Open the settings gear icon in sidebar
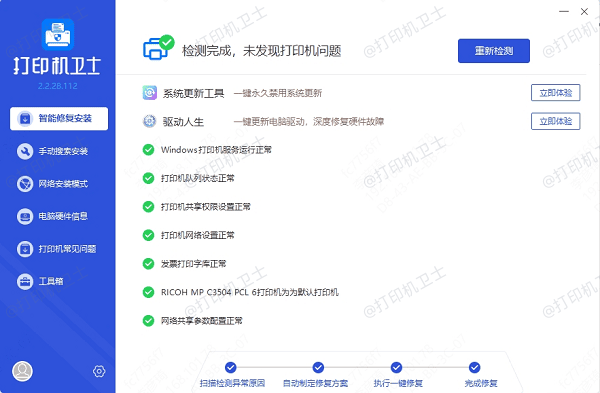 [99, 371]
